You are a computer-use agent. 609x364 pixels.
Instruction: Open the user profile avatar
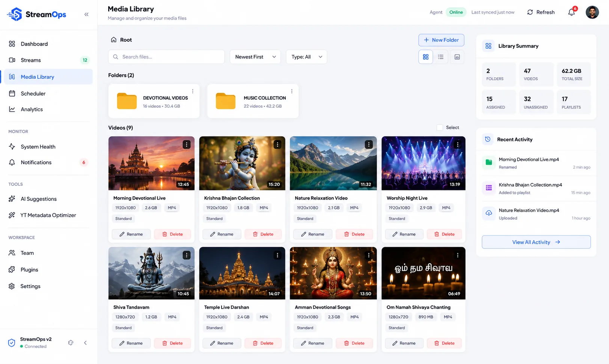(592, 12)
